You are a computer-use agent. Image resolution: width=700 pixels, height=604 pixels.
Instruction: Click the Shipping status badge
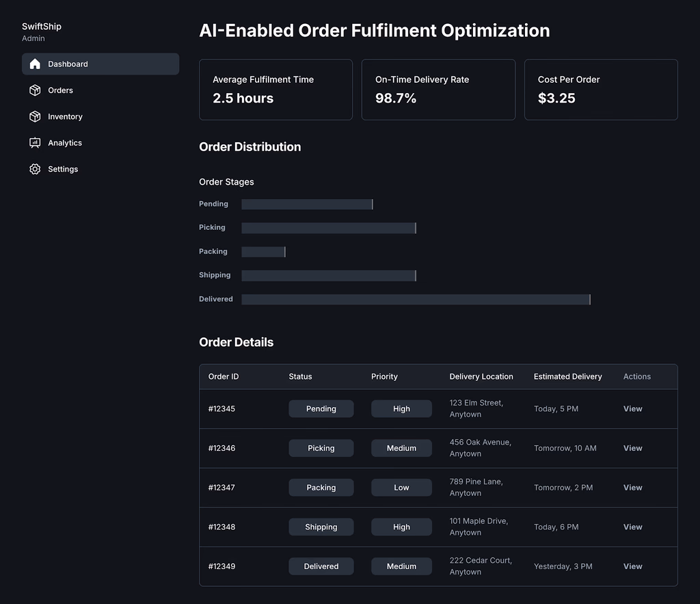tap(321, 527)
